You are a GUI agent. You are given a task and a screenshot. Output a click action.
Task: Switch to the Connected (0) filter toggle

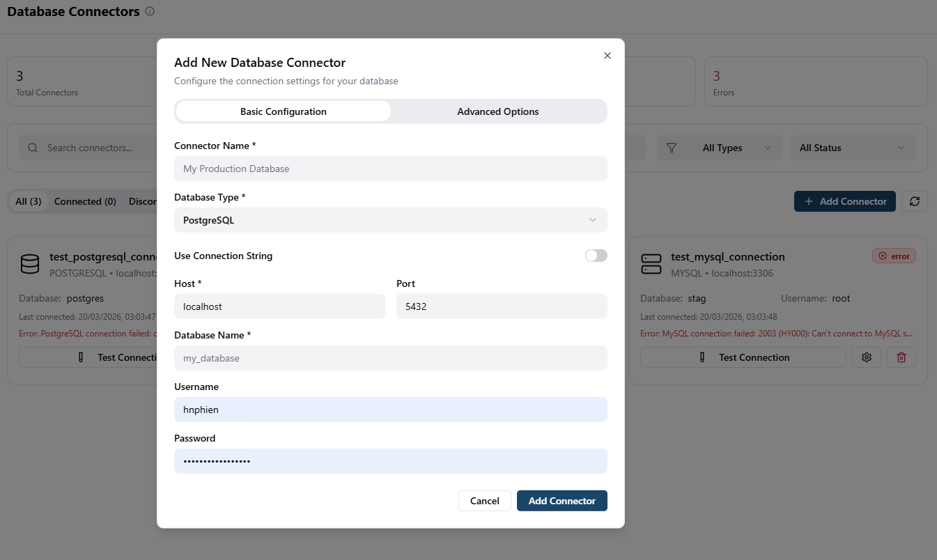(85, 201)
